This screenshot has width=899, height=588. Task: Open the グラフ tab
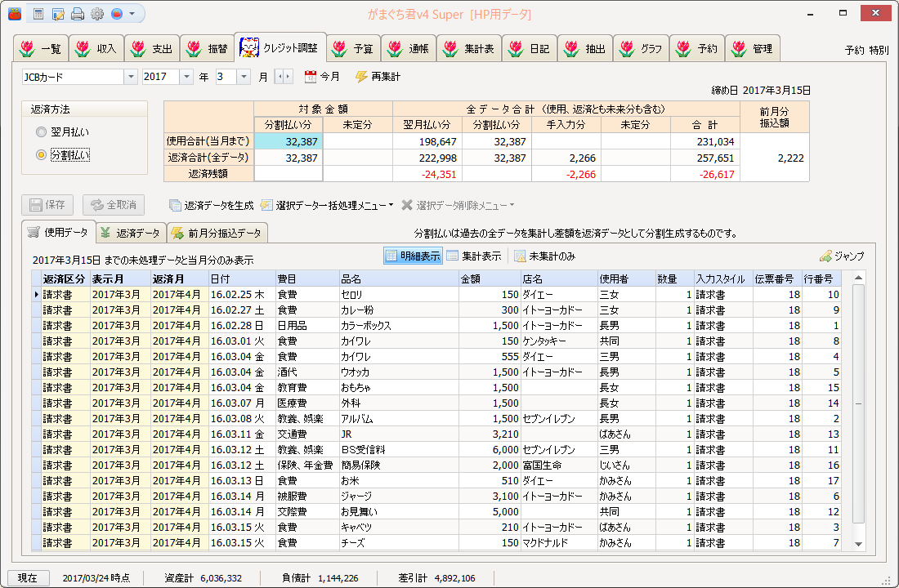[641, 49]
